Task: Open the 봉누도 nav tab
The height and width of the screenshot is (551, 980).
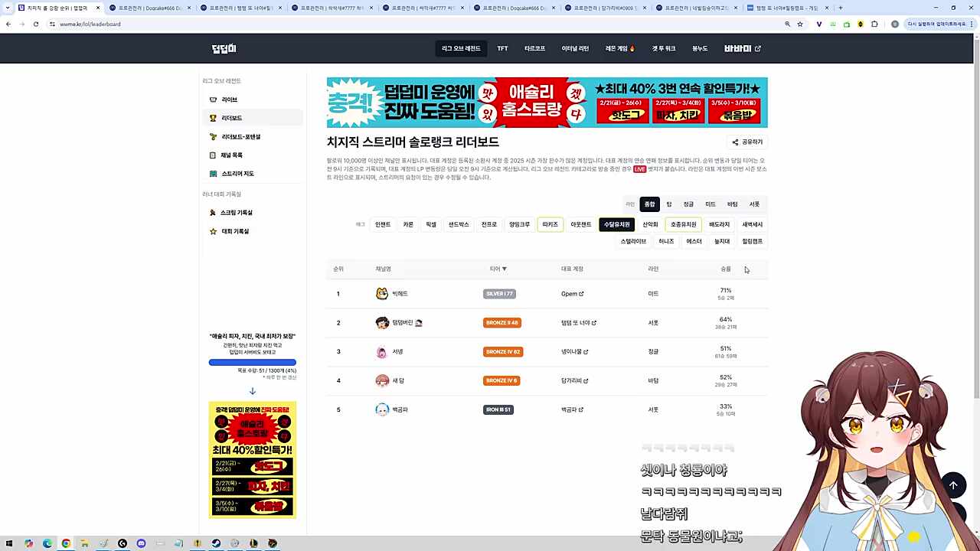Action: coord(701,49)
